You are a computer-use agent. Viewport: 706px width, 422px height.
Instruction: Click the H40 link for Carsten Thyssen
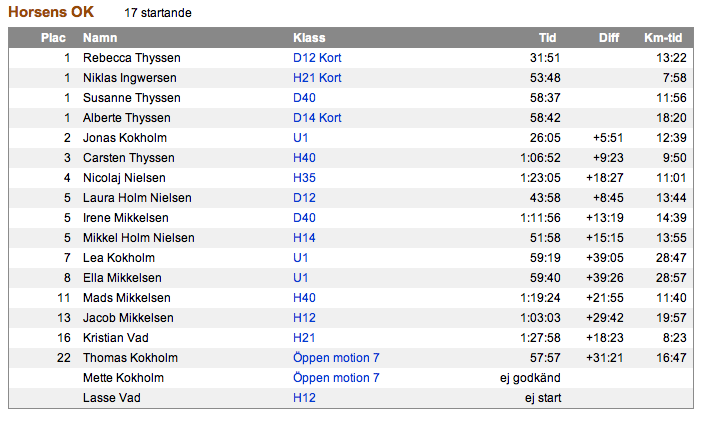304,158
